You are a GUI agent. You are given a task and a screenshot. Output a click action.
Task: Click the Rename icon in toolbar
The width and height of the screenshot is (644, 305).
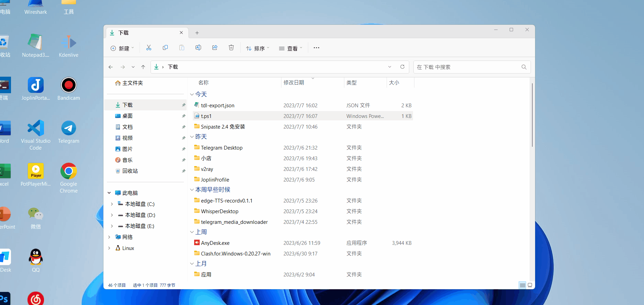198,48
